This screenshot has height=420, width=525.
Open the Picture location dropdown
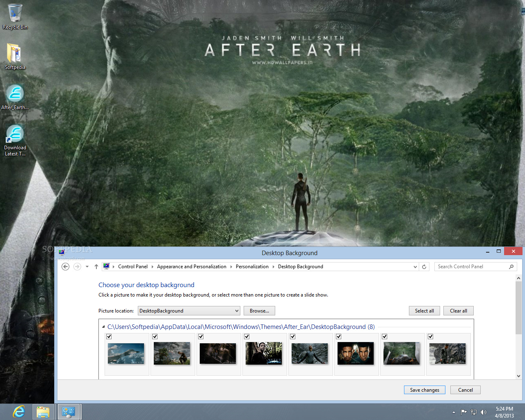(x=189, y=311)
